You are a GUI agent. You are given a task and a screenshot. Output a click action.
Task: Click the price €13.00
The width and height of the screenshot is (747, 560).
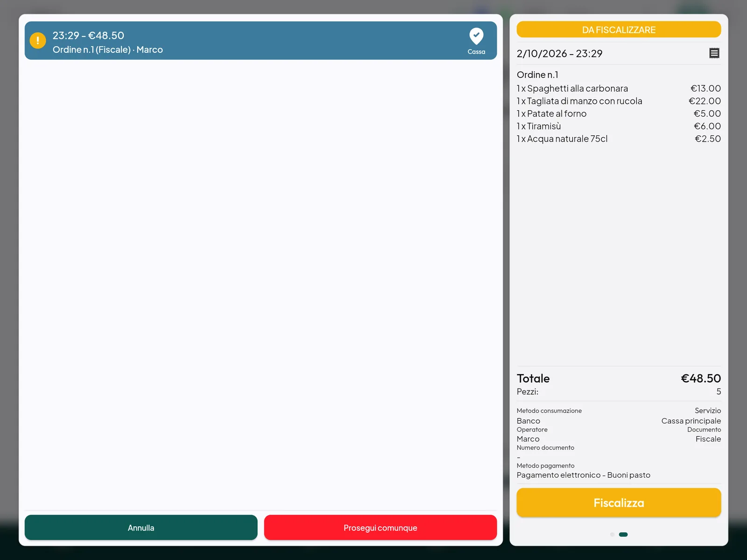(705, 88)
